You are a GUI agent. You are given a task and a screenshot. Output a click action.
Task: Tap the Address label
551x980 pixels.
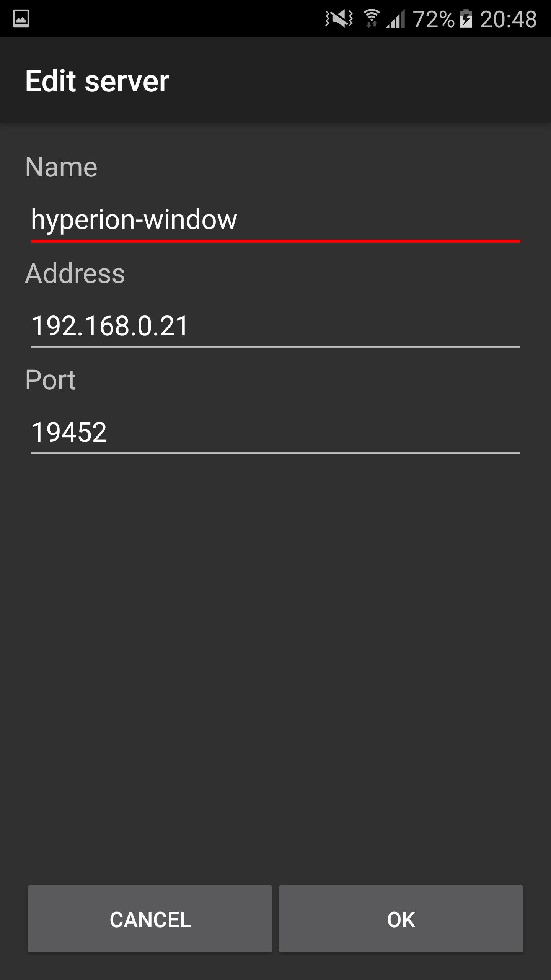tap(75, 273)
